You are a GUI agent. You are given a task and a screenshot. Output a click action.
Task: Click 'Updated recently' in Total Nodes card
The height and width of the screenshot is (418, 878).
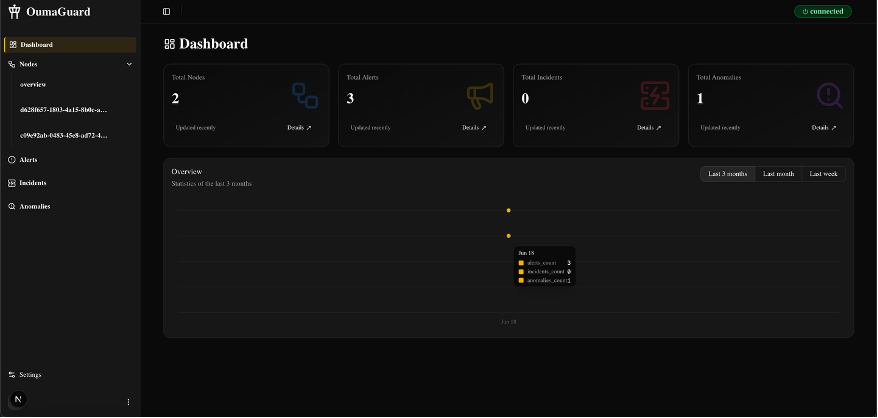click(x=195, y=128)
